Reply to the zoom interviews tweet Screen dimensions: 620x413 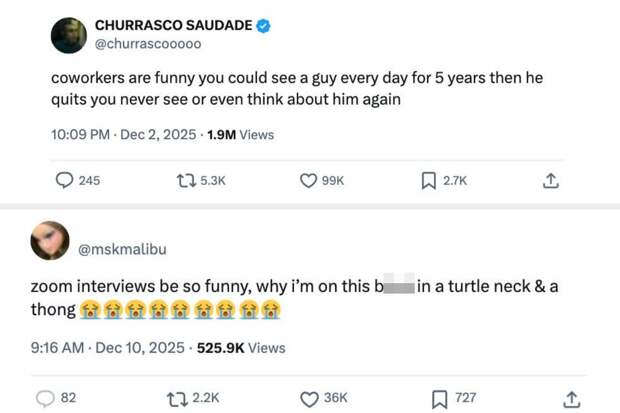(46, 398)
